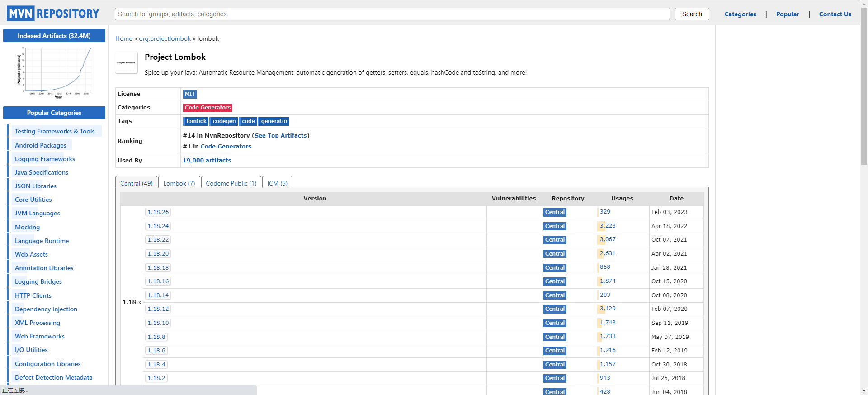Open version 1.18.4
Viewport: 868px width, 395px height.
coord(156,365)
